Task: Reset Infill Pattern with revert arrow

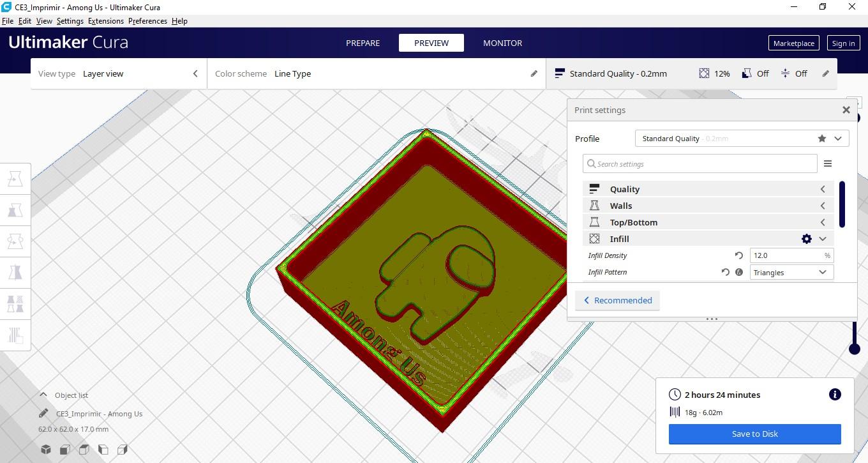Action: [x=726, y=272]
